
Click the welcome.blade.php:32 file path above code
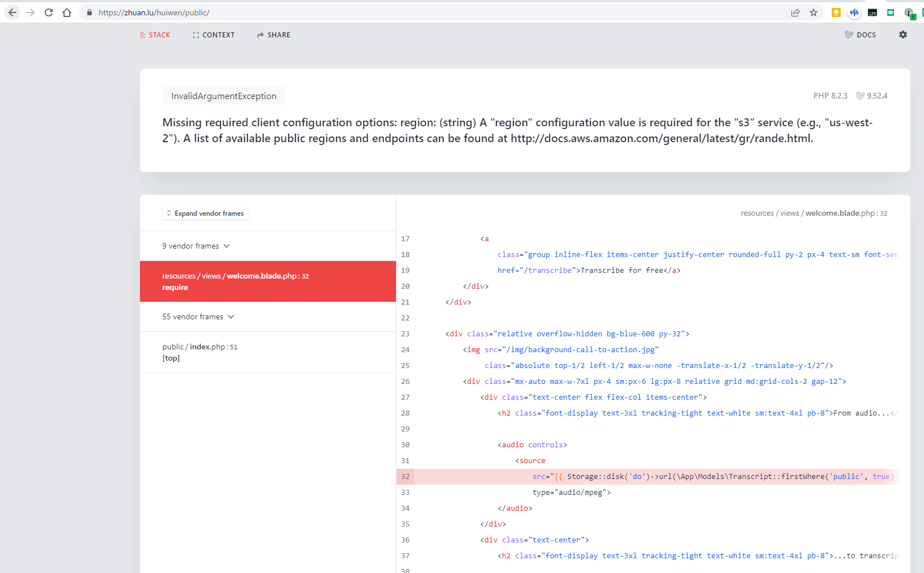[814, 213]
